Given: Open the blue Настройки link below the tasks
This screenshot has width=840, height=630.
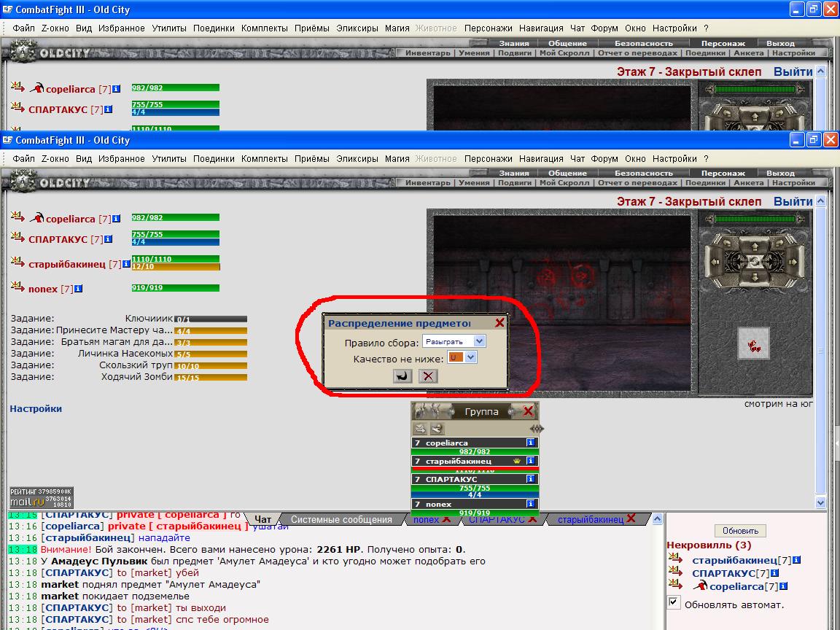Looking at the screenshot, I should (36, 408).
